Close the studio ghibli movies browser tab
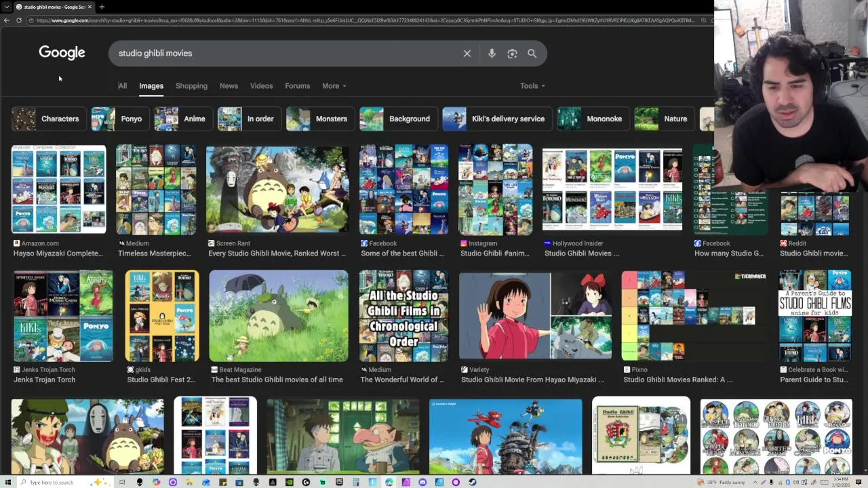Viewport: 868px width, 488px height. click(x=90, y=7)
